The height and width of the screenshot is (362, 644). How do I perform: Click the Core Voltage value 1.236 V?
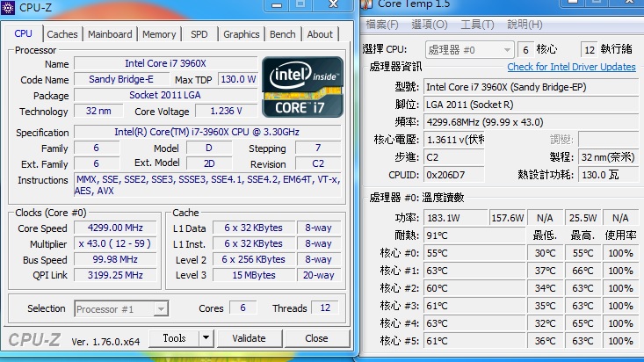(x=227, y=111)
